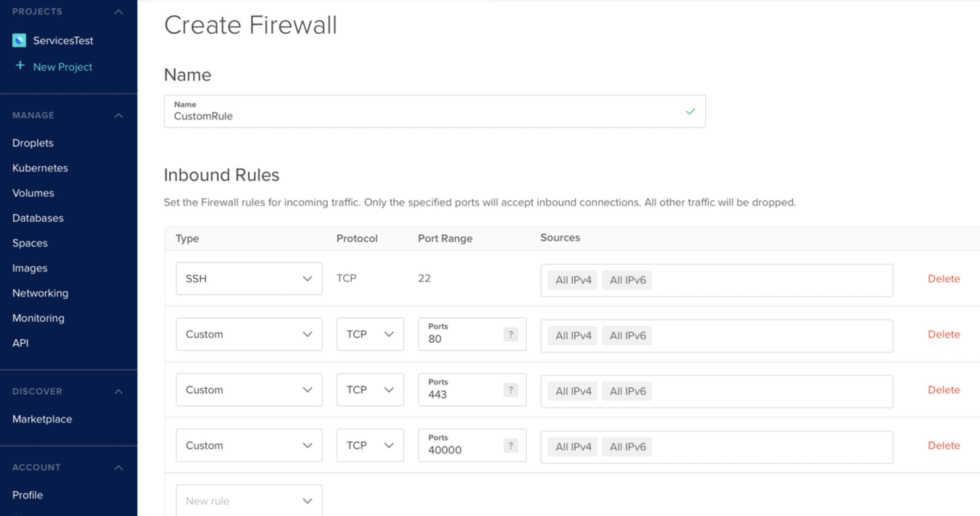Go to Spaces in the sidebar
This screenshot has height=516, width=980.
[x=30, y=243]
